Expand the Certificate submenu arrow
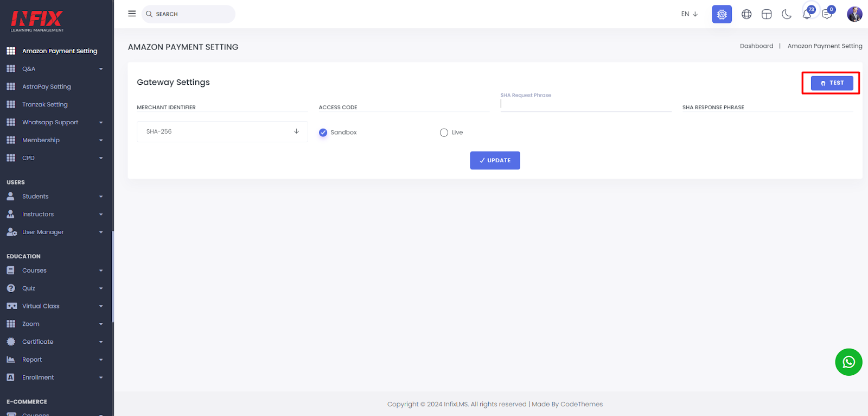Screen dimensions: 868x416 (x=101, y=342)
